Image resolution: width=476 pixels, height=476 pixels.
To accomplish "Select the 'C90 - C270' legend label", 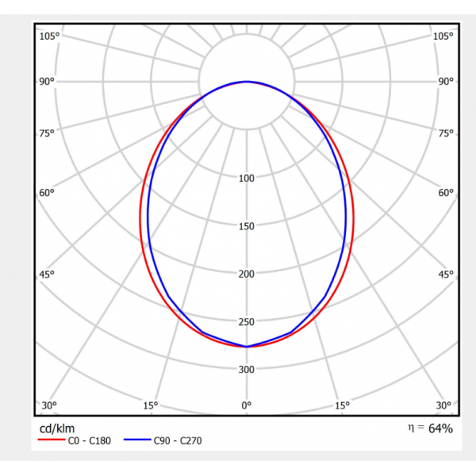I will pyautogui.click(x=178, y=440).
